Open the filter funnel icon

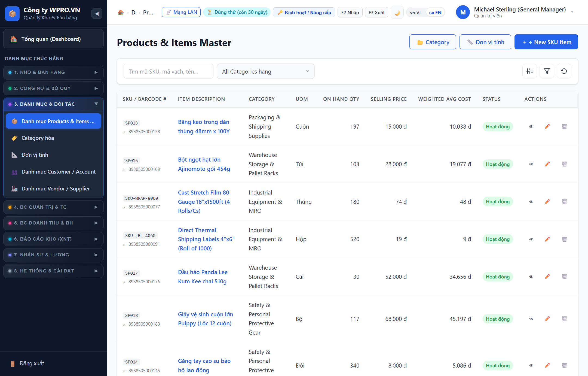click(547, 71)
